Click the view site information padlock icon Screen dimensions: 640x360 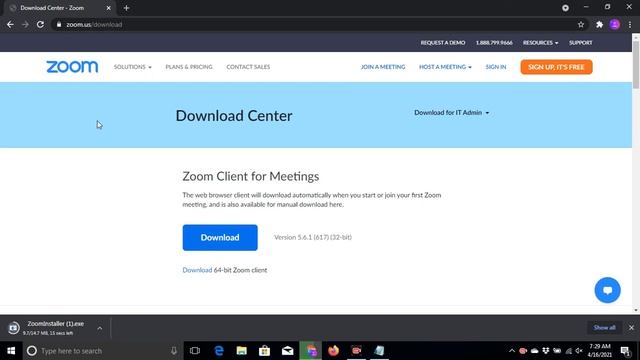coord(59,24)
